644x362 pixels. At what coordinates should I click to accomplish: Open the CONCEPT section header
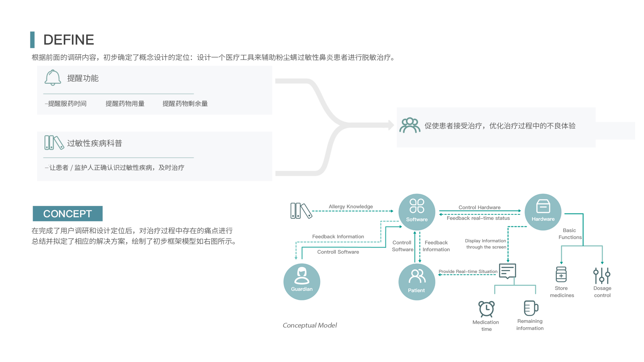tap(67, 214)
